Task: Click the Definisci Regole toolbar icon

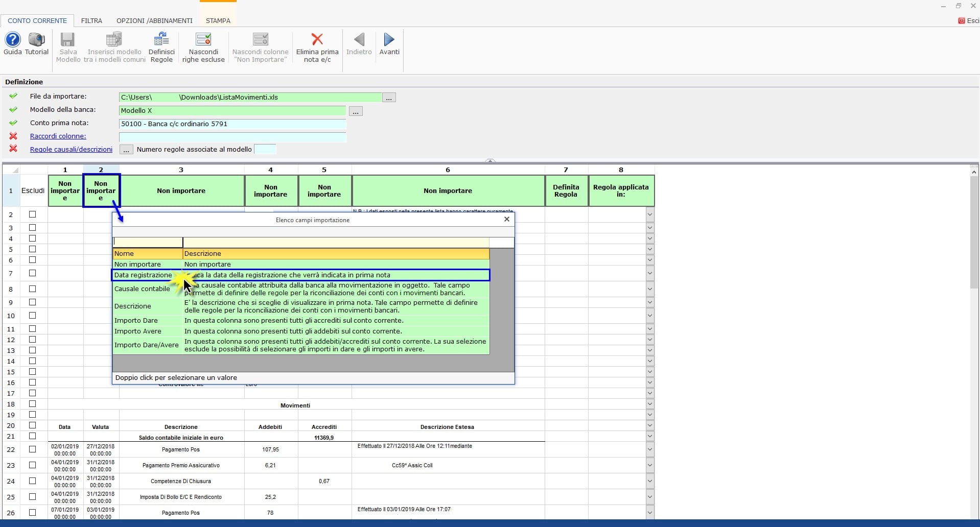Action: (161, 40)
